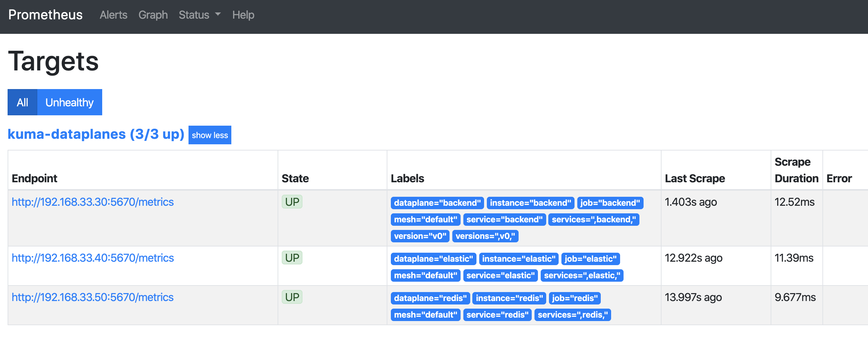Open the backend metrics endpoint link
The image size is (868, 339).
point(93,202)
